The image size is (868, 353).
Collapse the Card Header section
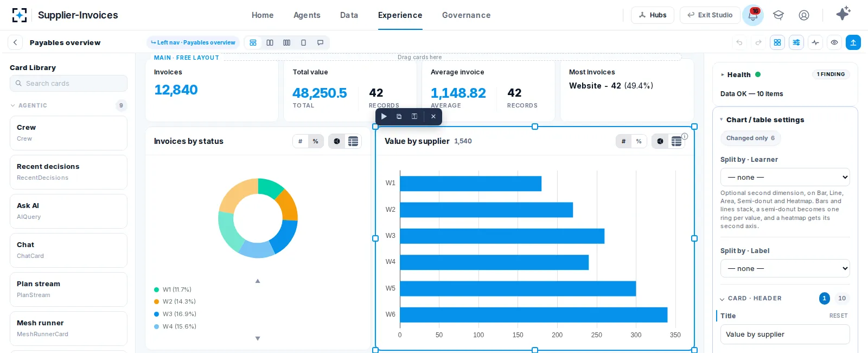(722, 299)
